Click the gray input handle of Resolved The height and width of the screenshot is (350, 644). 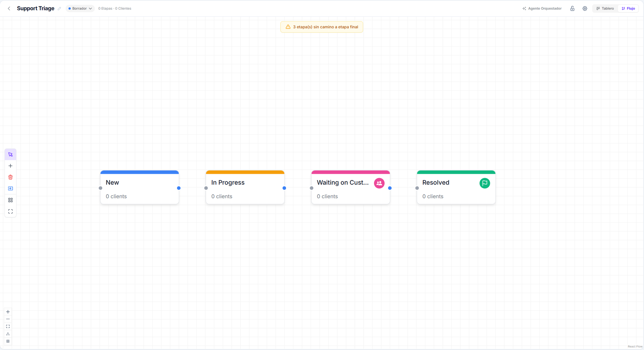click(x=417, y=188)
